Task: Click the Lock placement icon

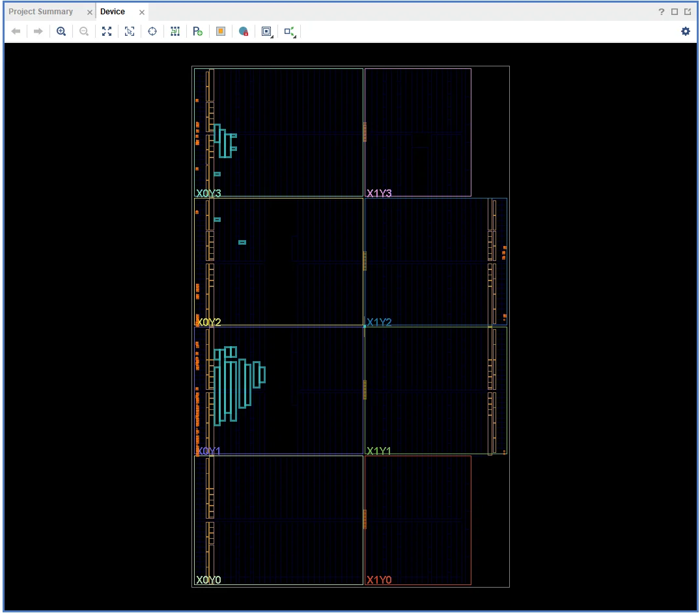Action: (244, 31)
